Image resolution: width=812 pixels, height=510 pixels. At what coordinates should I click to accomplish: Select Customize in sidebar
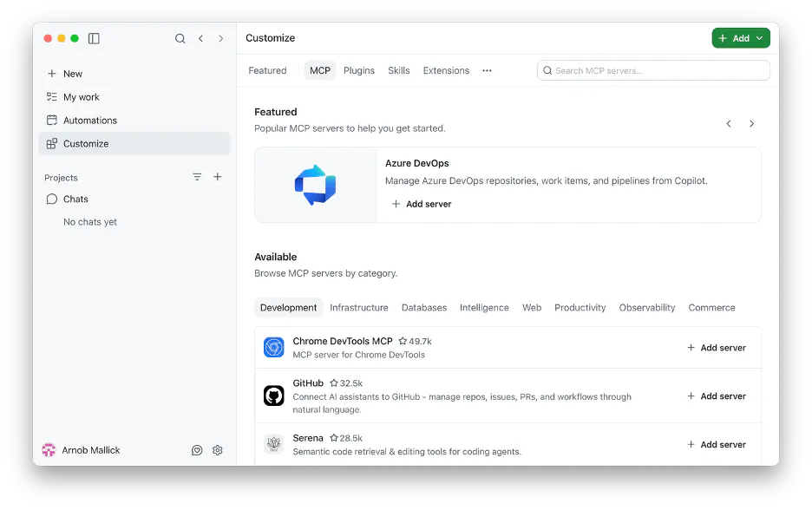(134, 143)
